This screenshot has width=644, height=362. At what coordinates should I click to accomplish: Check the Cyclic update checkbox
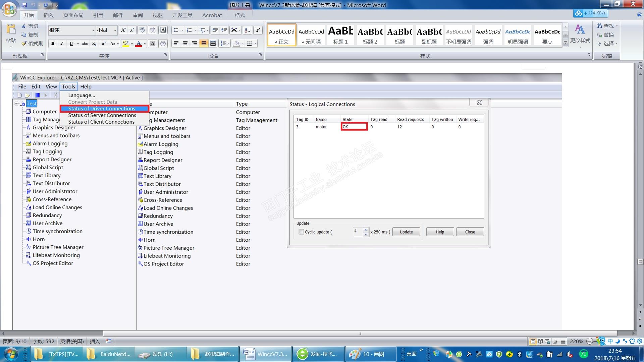pos(301,232)
